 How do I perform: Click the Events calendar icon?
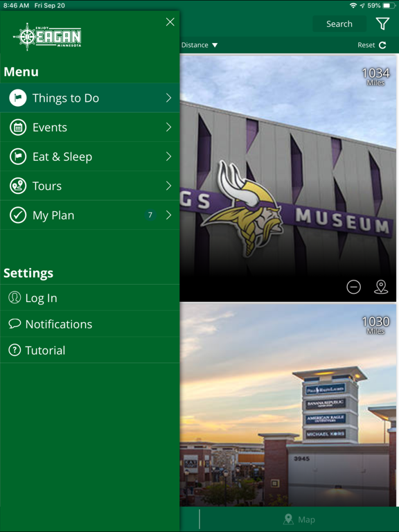pos(17,127)
